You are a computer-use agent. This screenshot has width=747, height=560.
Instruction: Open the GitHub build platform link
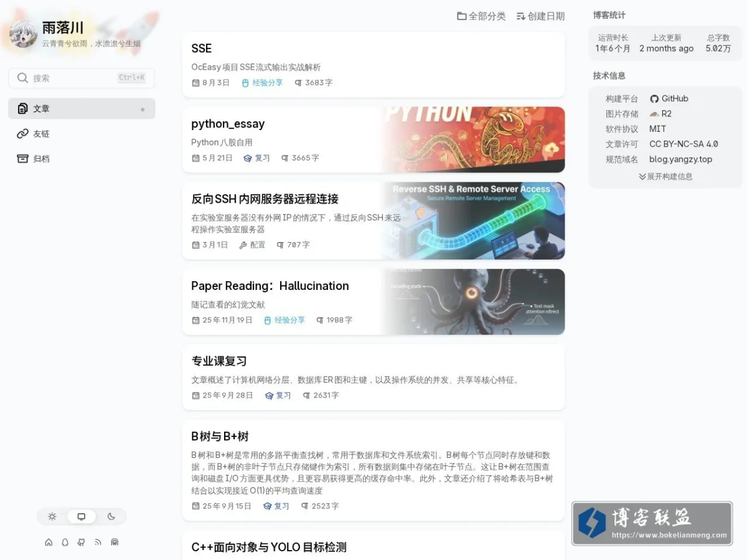point(669,98)
